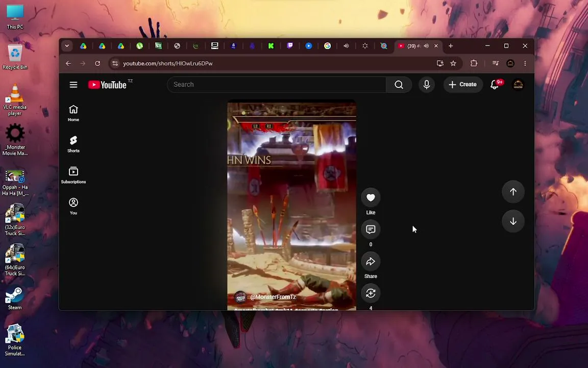This screenshot has width=588, height=368.
Task: Select the Oppah - Ha Ha Ha video file
Action: tap(15, 183)
